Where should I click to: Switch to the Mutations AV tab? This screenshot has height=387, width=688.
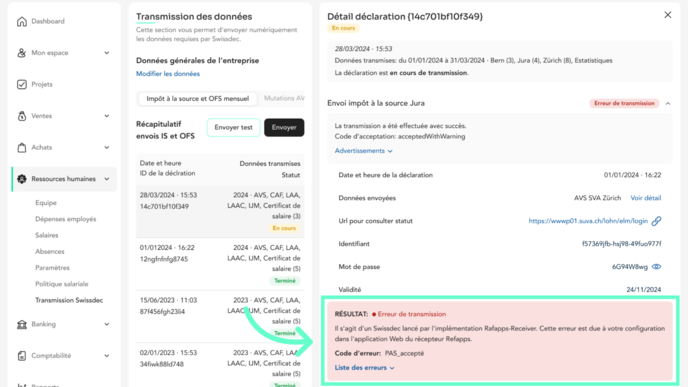point(284,98)
